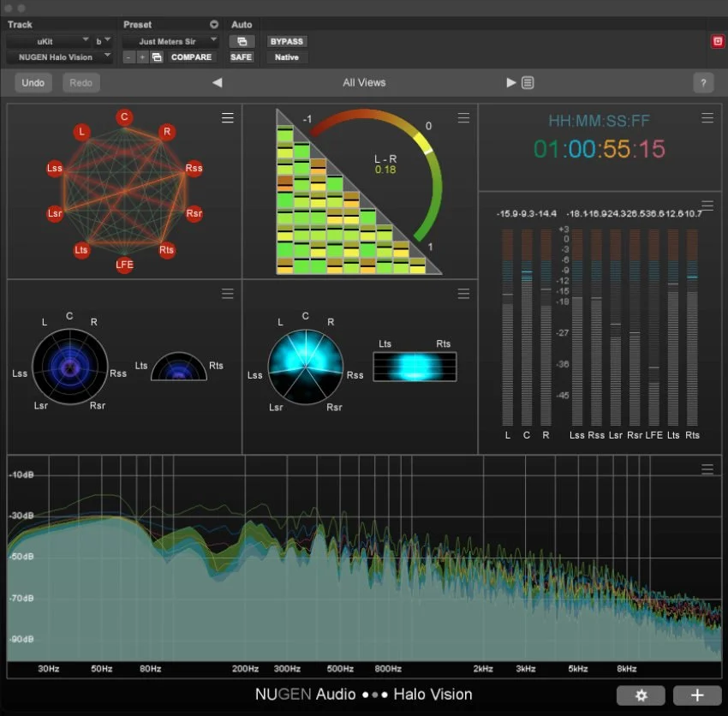The image size is (728, 716).
Task: Select the LFE channel node in network view
Action: pyautogui.click(x=124, y=265)
